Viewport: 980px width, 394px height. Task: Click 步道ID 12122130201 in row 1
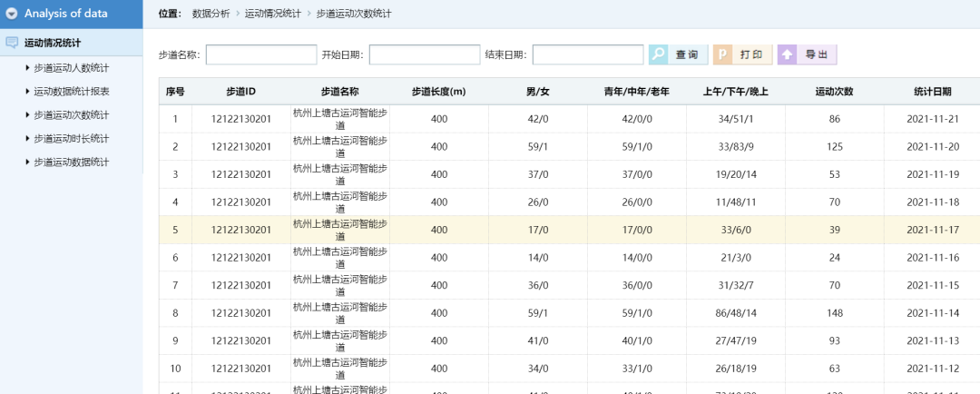[241, 119]
